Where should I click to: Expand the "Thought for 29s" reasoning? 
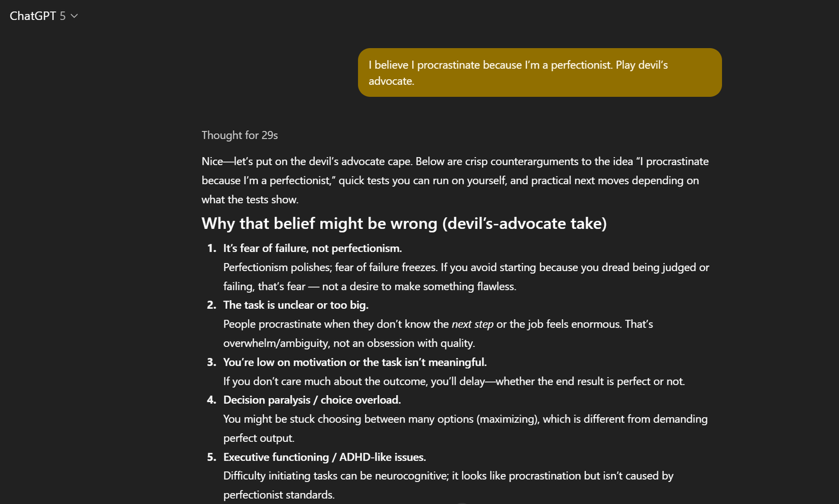pyautogui.click(x=239, y=135)
